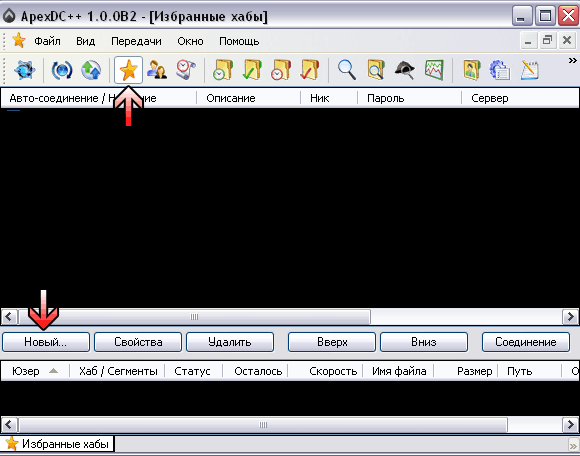The height and width of the screenshot is (456, 580).
Task: Click transfers pane scrollbar right arrow
Action: (570, 425)
